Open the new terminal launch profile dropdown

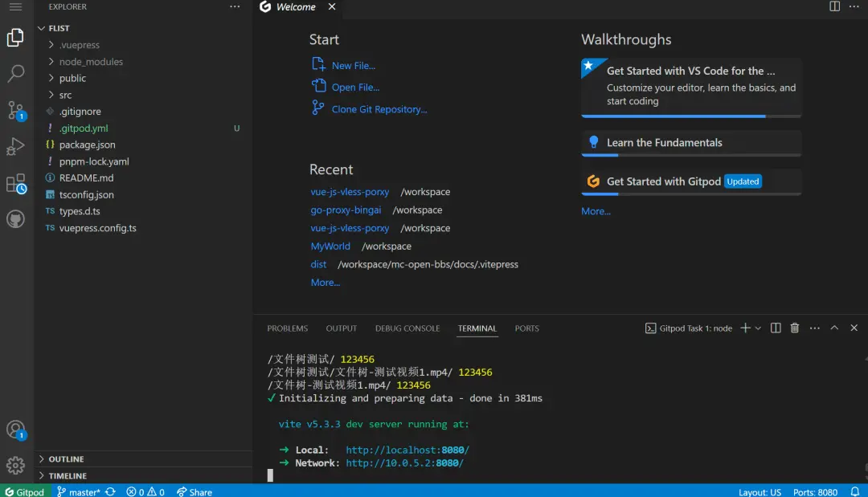tap(758, 328)
